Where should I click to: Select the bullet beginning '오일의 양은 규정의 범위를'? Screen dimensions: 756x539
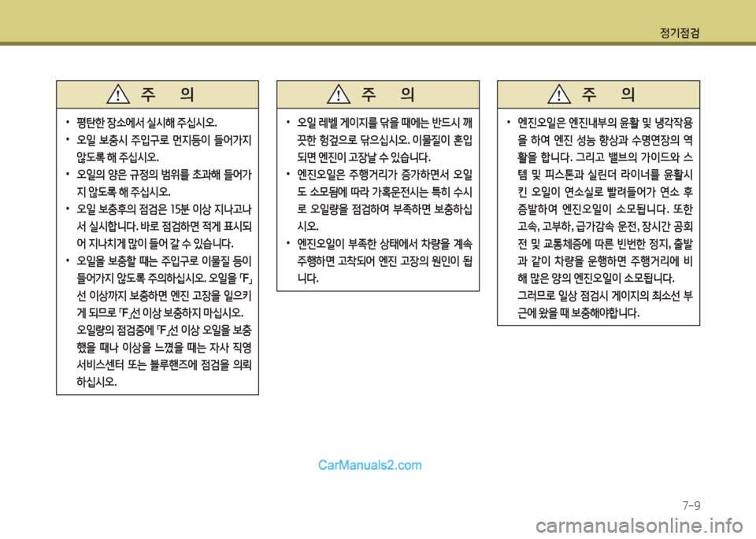159,183
